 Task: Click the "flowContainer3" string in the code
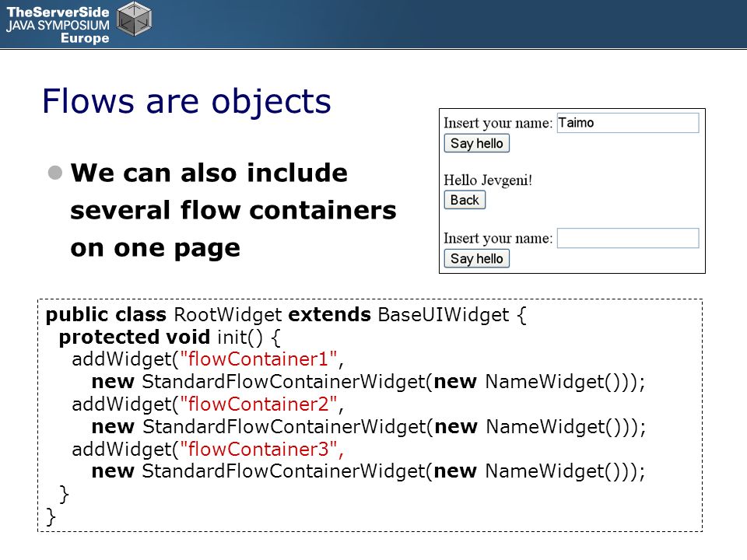click(258, 449)
